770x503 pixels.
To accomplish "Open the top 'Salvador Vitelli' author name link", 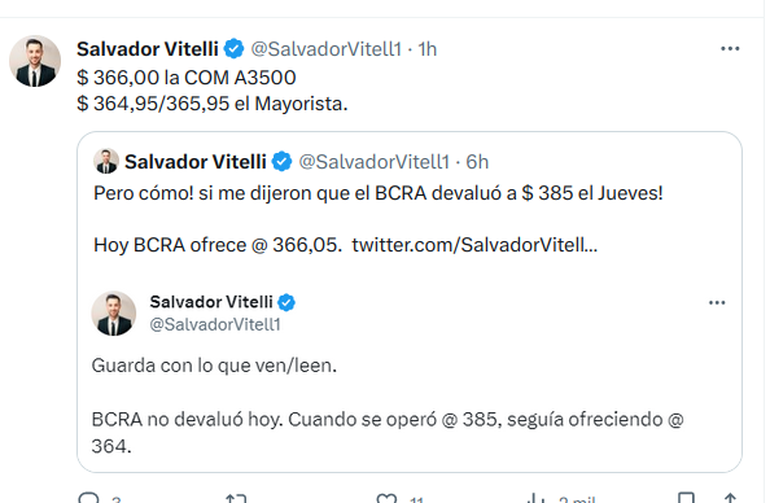I will click(148, 48).
